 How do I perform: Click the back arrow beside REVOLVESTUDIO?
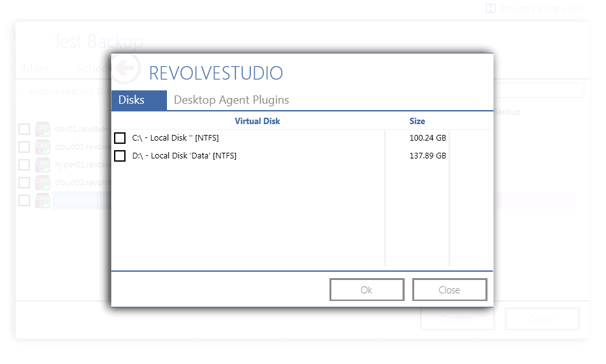(125, 68)
